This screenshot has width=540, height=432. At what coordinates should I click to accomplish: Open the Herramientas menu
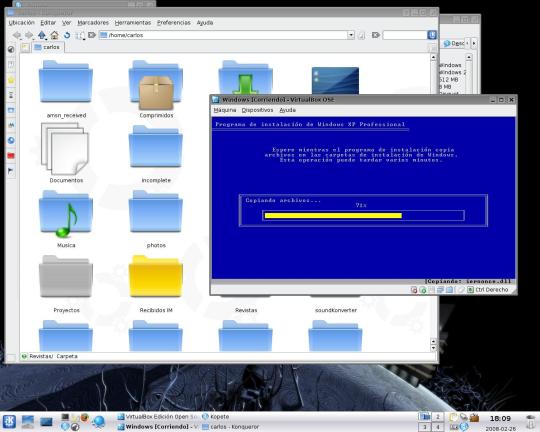pyautogui.click(x=133, y=23)
